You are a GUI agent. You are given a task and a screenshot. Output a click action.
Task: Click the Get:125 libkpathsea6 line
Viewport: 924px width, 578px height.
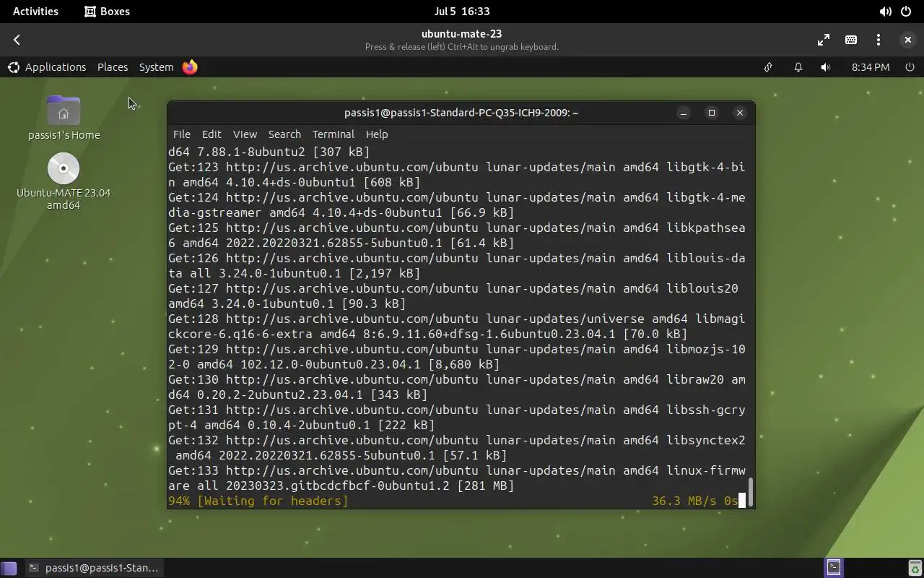pos(457,236)
